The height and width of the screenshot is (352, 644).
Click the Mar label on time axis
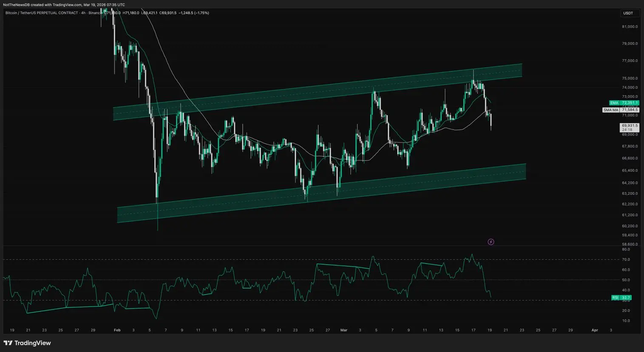[x=343, y=330]
